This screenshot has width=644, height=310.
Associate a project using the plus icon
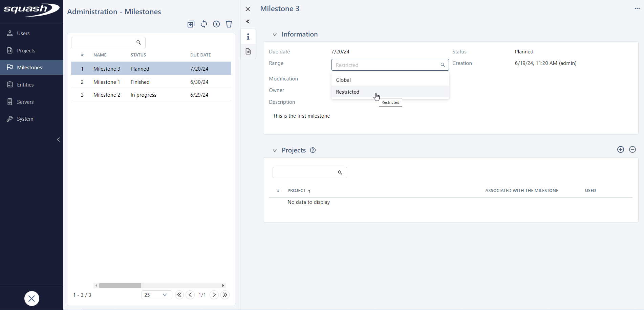coord(620,149)
